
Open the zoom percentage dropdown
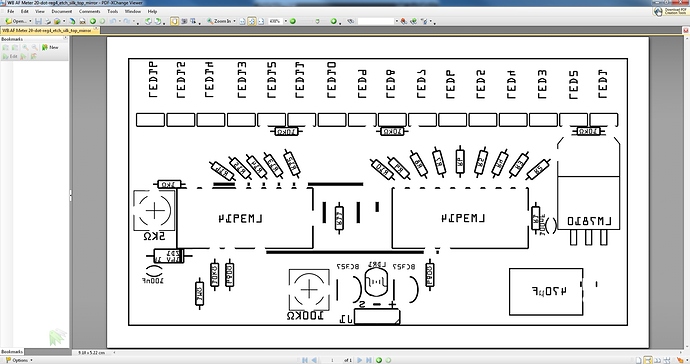click(285, 21)
